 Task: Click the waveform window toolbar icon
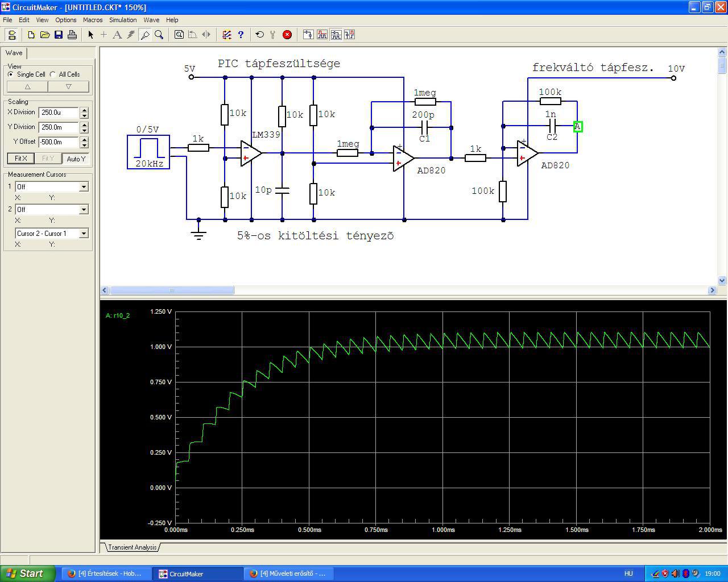(x=322, y=35)
